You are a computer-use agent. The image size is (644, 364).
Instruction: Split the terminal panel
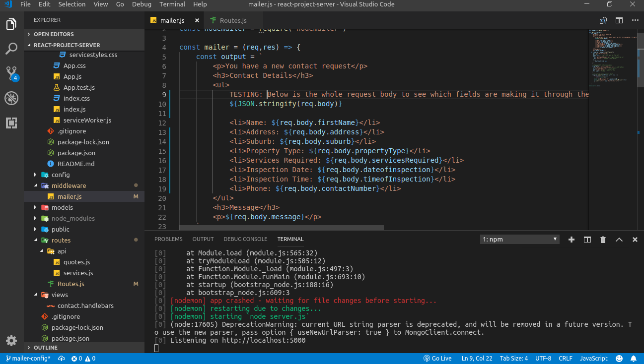587,240
